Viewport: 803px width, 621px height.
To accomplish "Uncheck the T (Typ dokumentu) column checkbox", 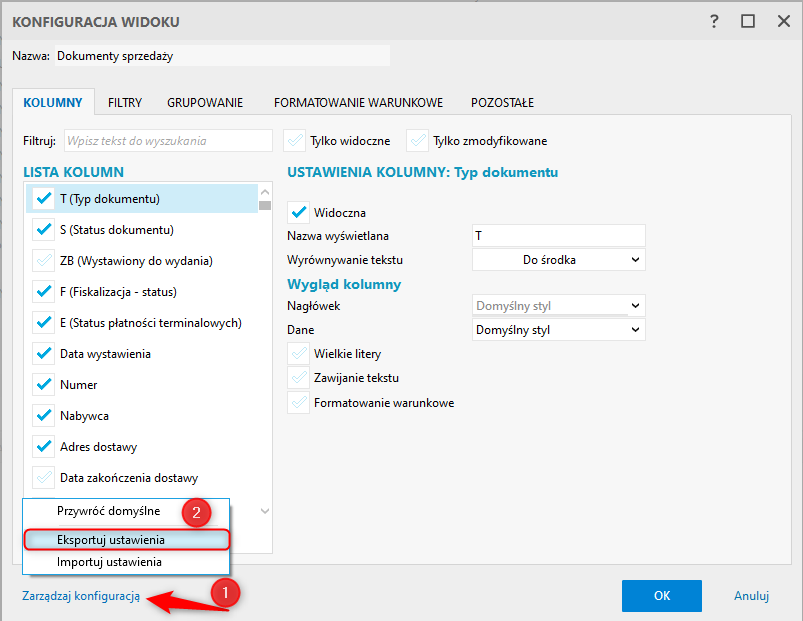I will (43, 198).
